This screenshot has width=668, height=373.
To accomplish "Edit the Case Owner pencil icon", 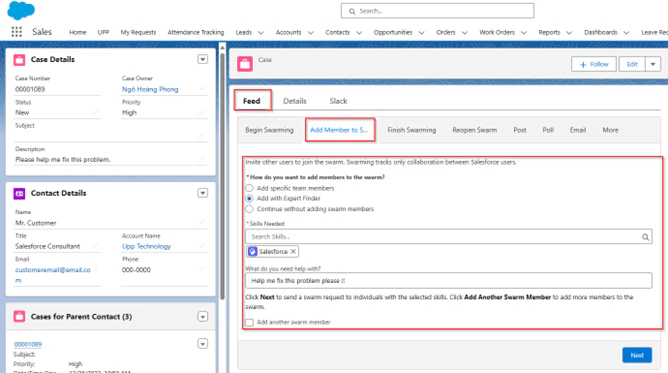I will tap(202, 89).
